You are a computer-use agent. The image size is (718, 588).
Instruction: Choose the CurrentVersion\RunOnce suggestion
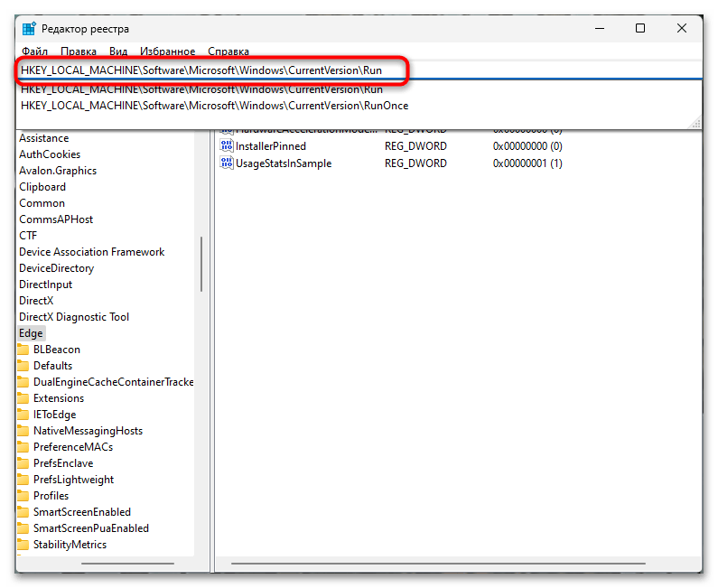214,106
